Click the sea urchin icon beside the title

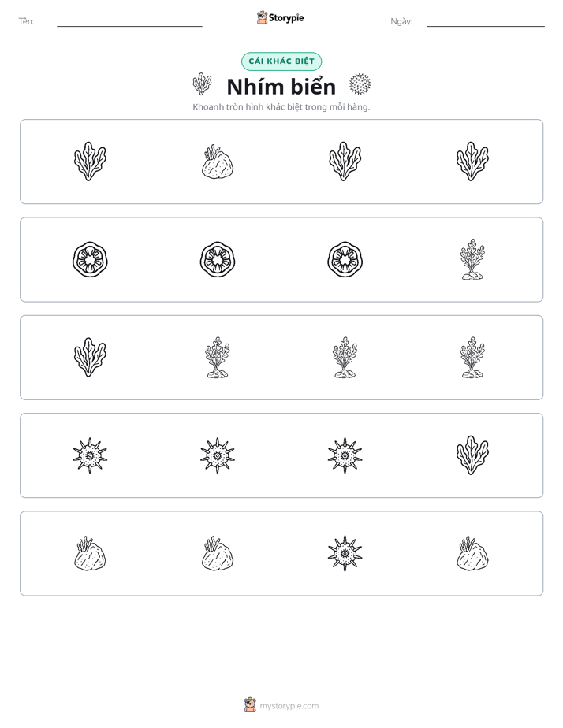point(360,84)
